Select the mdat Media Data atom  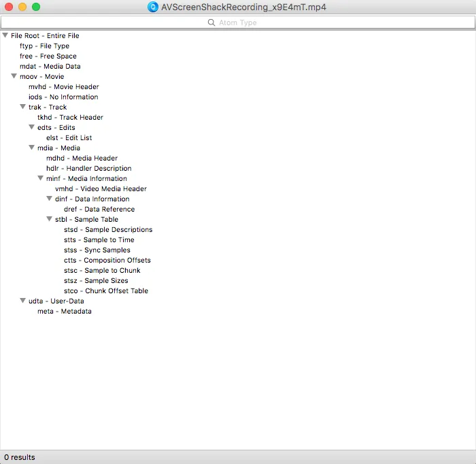click(x=50, y=66)
